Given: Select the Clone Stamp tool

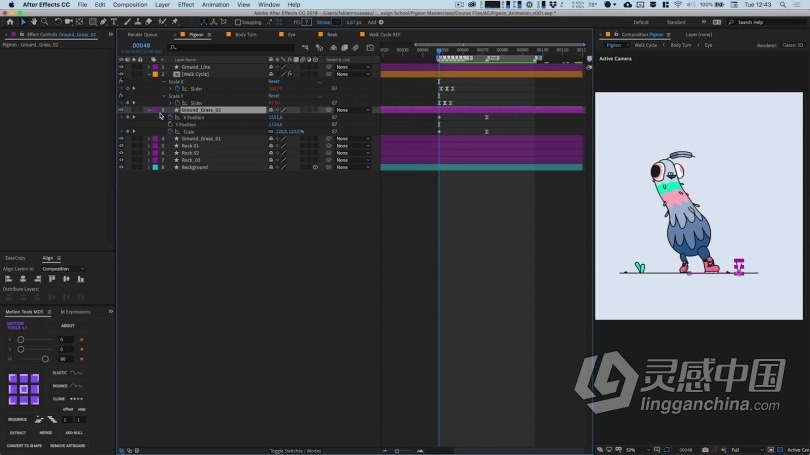Looking at the screenshot, I should pos(138,22).
